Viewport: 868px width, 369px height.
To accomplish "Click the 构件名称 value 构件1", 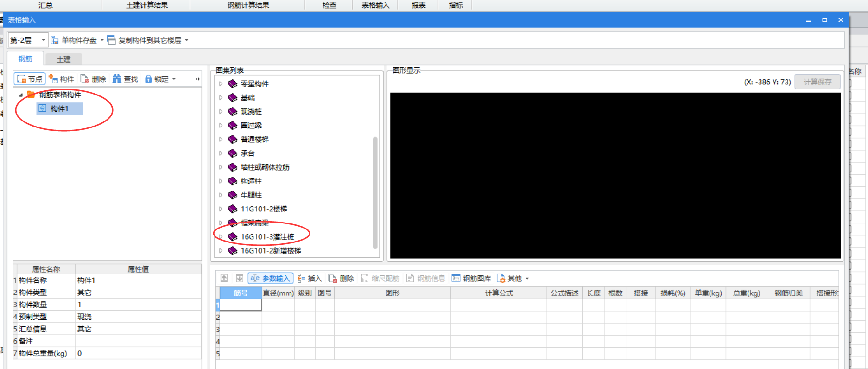I will (x=138, y=280).
